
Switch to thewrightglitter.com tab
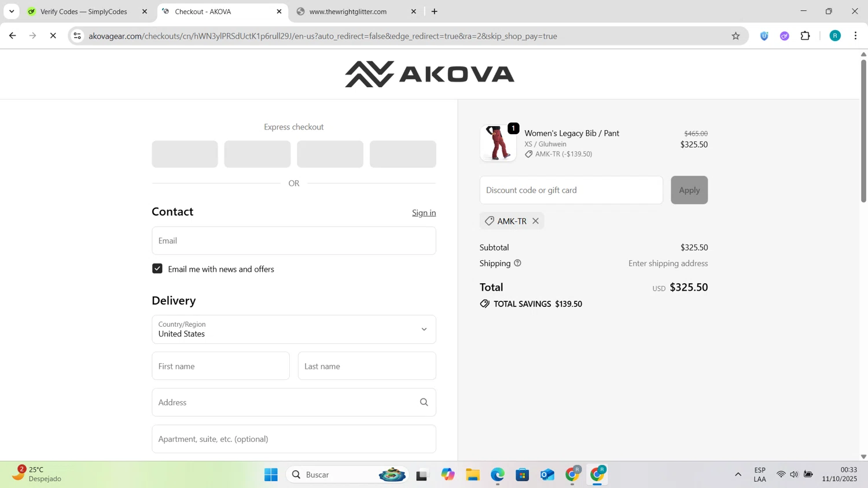coord(348,12)
